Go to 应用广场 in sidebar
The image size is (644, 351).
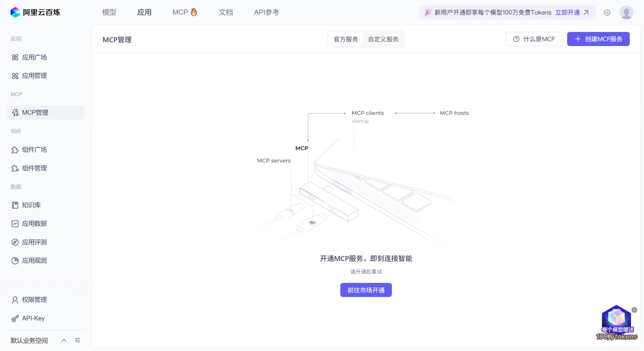[x=46, y=57]
